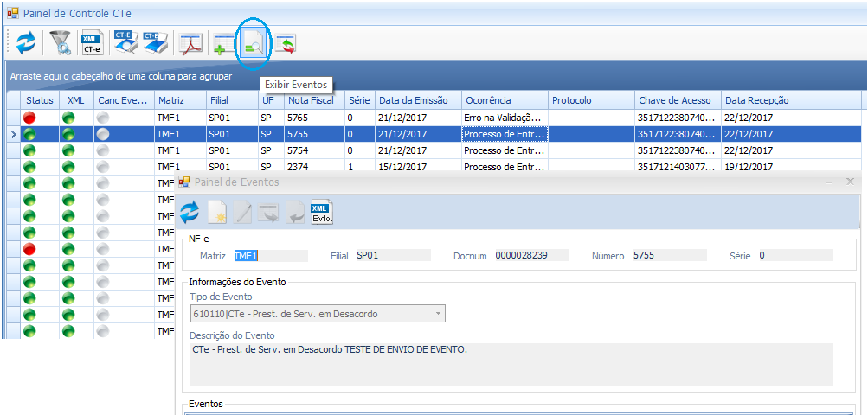Viewport: 868px width, 415px height.
Task: Click red Status indicator of nota 5765
Action: [29, 118]
